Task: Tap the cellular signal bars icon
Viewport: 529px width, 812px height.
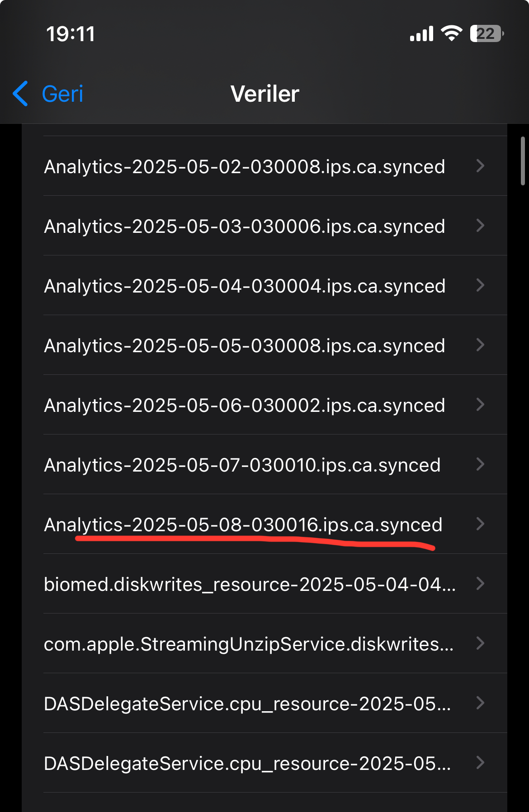Action: tap(421, 34)
